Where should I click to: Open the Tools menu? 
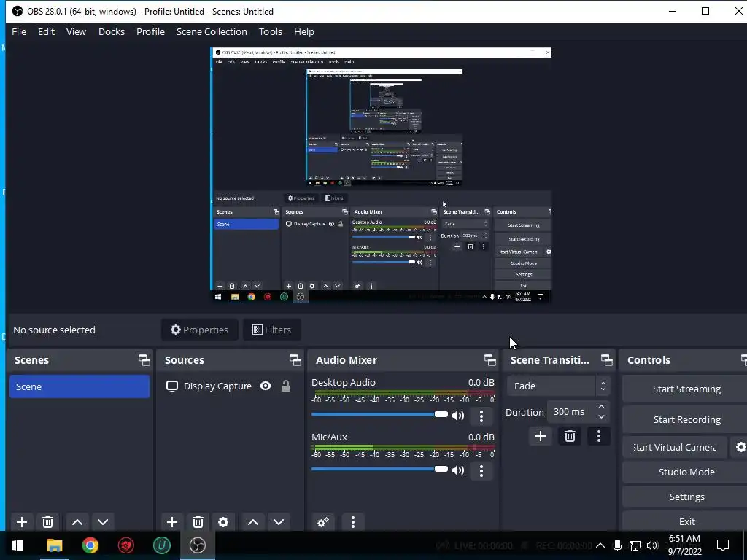pyautogui.click(x=271, y=31)
